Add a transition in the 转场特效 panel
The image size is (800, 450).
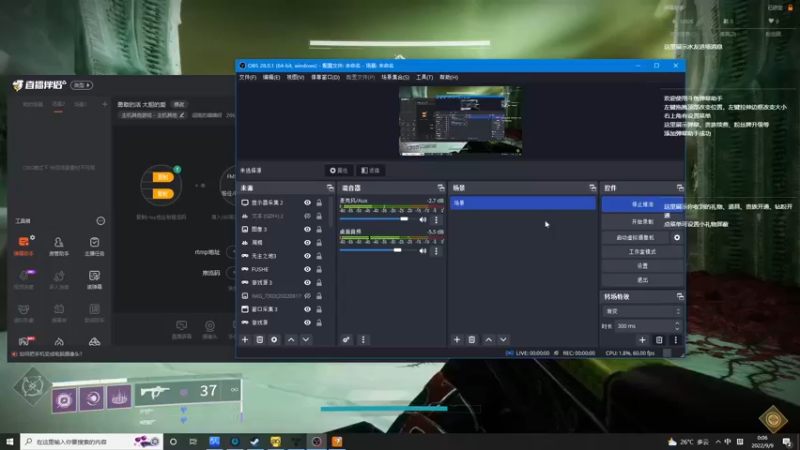(x=642, y=340)
